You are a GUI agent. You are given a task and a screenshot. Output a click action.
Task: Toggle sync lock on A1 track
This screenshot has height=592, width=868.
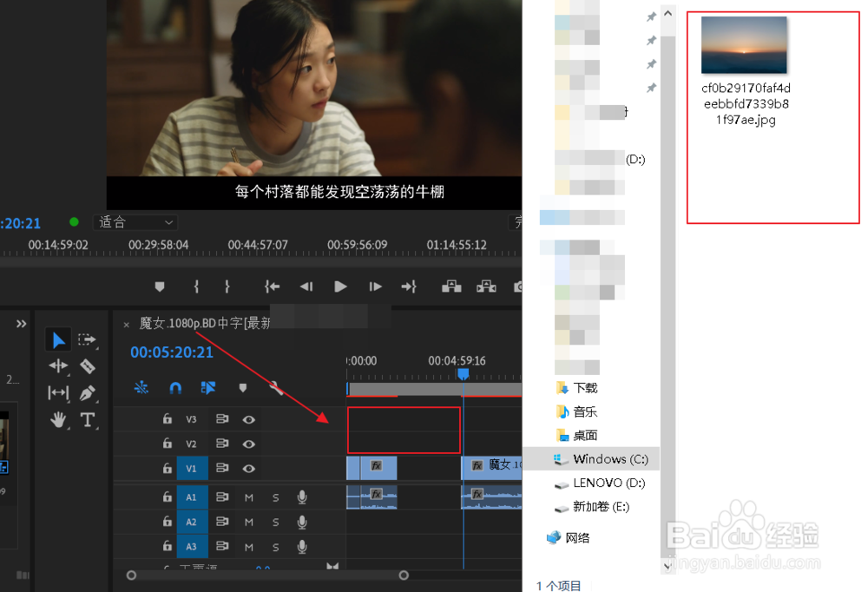click(x=222, y=497)
